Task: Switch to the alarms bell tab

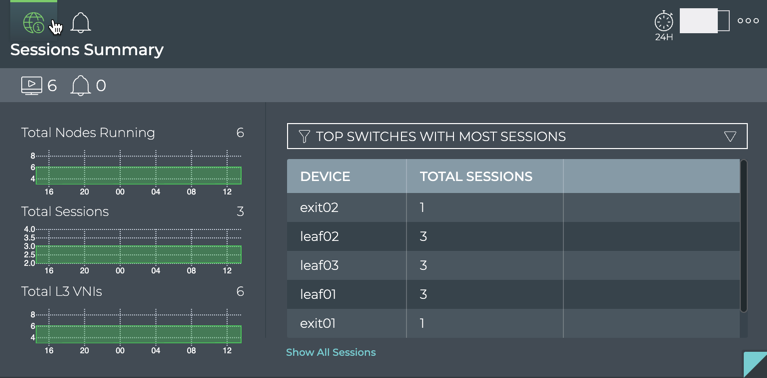Action: (81, 22)
